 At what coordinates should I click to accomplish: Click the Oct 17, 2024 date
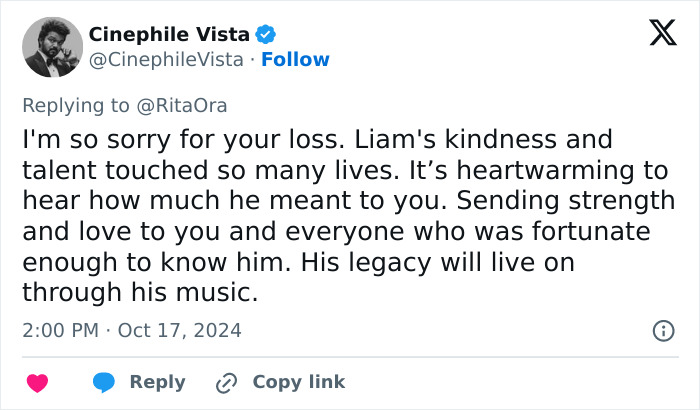click(x=179, y=330)
